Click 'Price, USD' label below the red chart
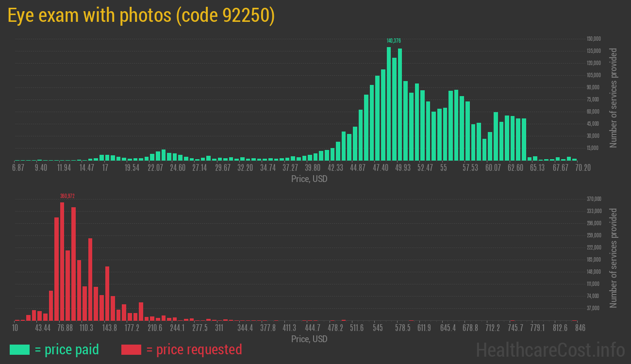This screenshot has height=364, width=631. [309, 339]
